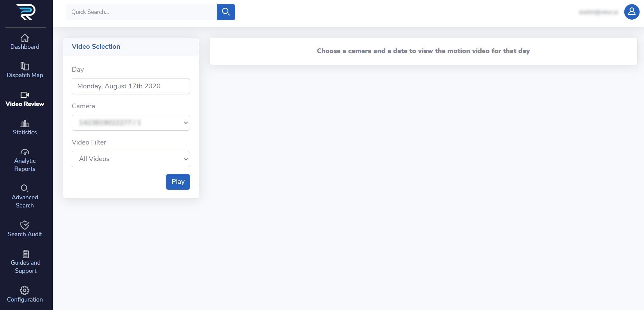Select the Video Review camera icon
644x310 pixels.
tap(25, 95)
